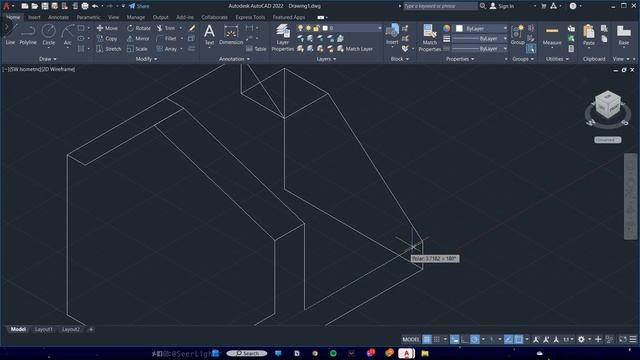
Task: Open the Parametric ribbon tab
Action: [88, 17]
